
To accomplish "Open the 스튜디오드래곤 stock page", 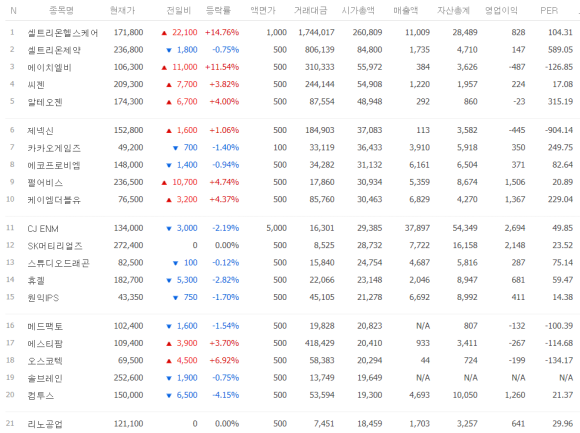I will click(58, 263).
